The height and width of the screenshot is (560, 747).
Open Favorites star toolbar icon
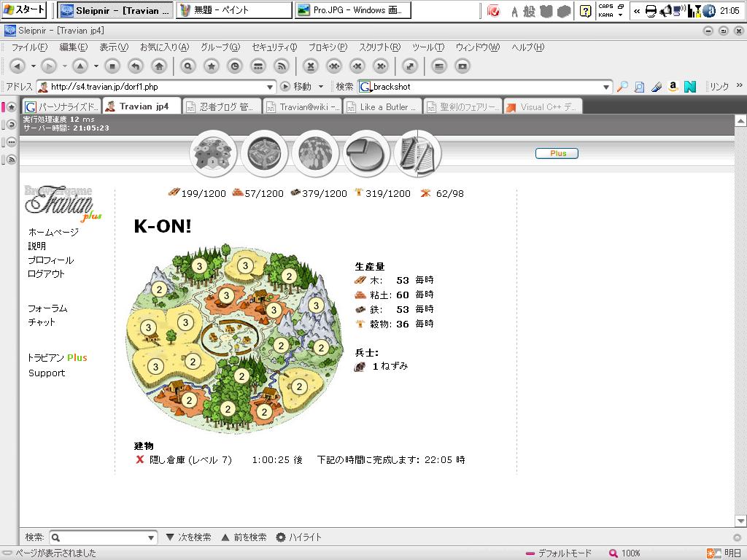coord(212,66)
